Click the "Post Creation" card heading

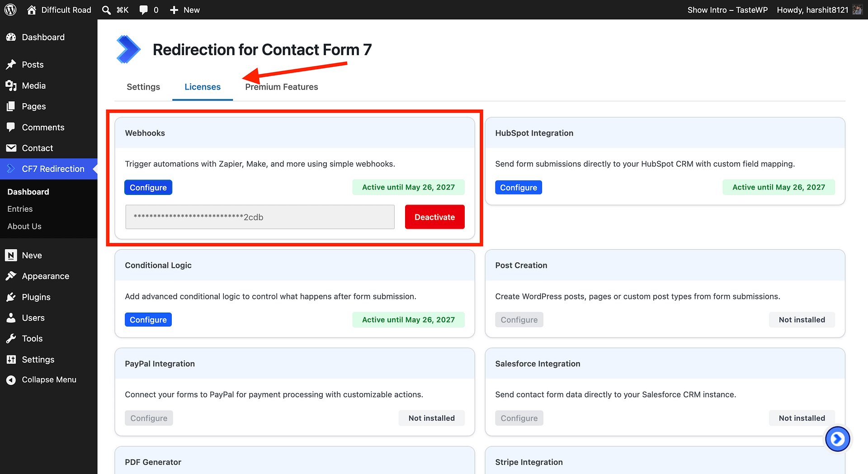point(521,265)
